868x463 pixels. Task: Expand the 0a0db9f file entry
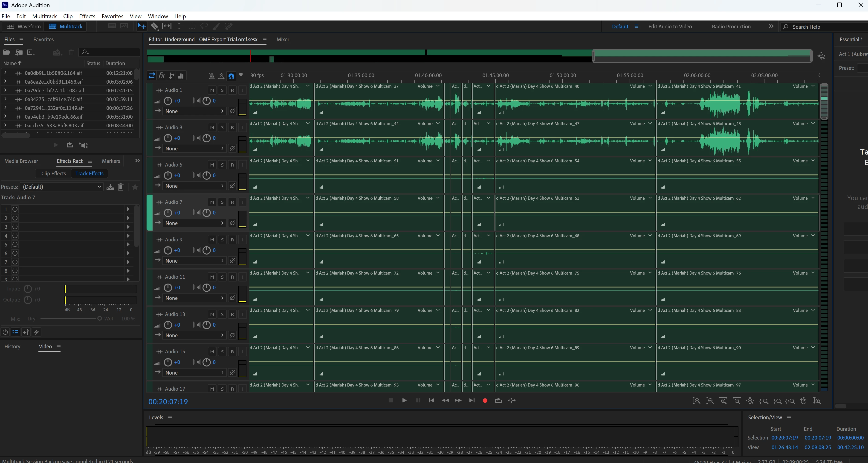pyautogui.click(x=5, y=73)
